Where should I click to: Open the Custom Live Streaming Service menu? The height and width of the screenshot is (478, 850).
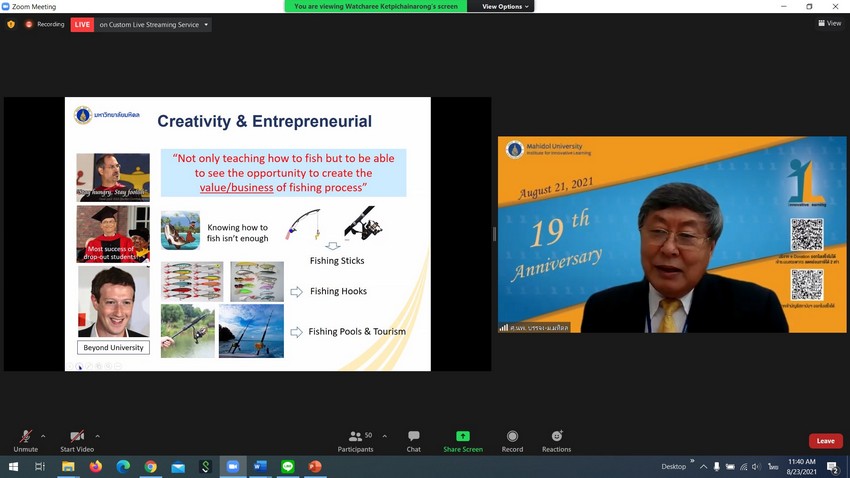(x=154, y=24)
